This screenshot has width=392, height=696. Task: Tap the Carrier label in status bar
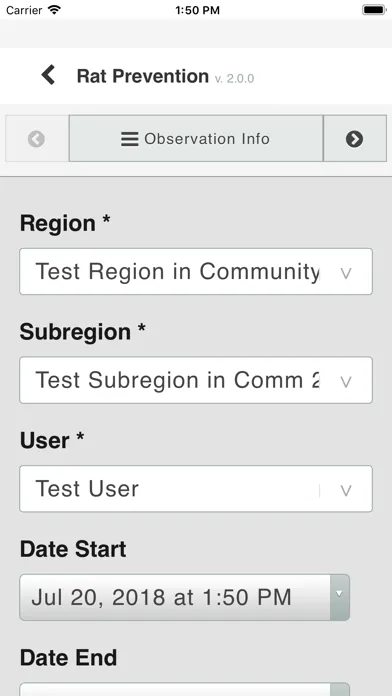[x=24, y=10]
